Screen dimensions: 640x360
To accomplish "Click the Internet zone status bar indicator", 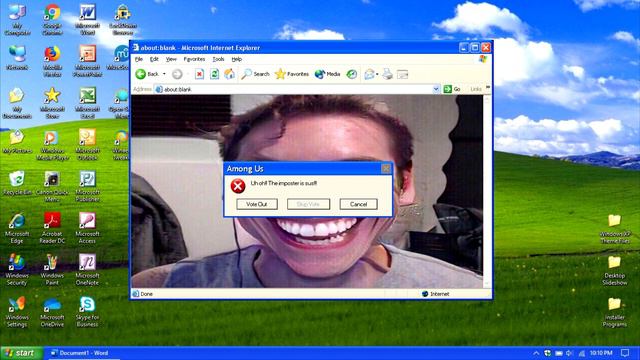I will 435,293.
